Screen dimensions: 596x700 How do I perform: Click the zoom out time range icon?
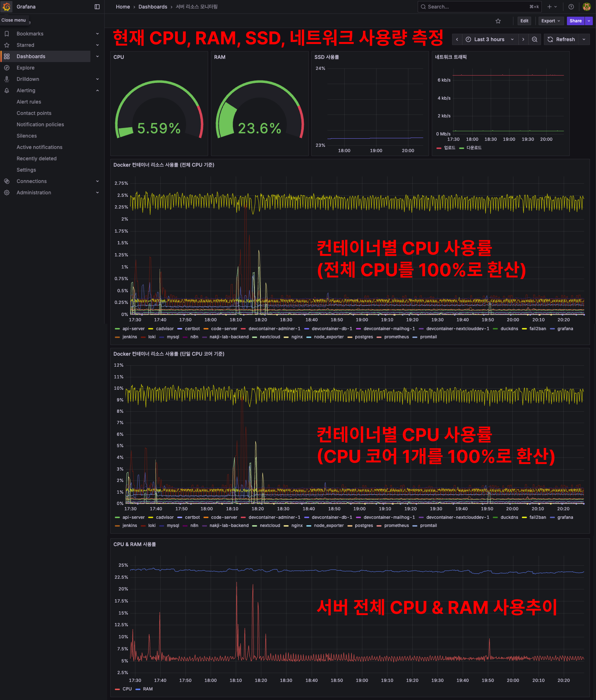pos(534,40)
